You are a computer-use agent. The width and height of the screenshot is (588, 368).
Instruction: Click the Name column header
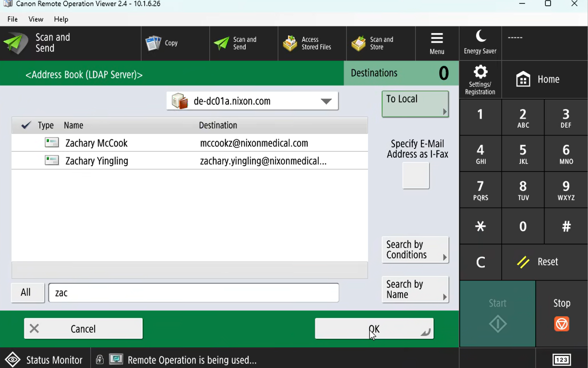click(x=73, y=125)
